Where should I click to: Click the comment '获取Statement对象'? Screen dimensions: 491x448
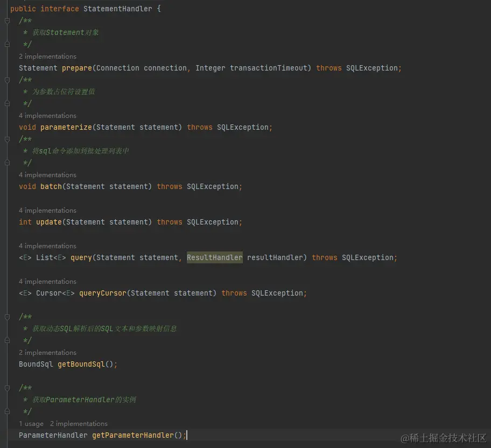(x=66, y=33)
